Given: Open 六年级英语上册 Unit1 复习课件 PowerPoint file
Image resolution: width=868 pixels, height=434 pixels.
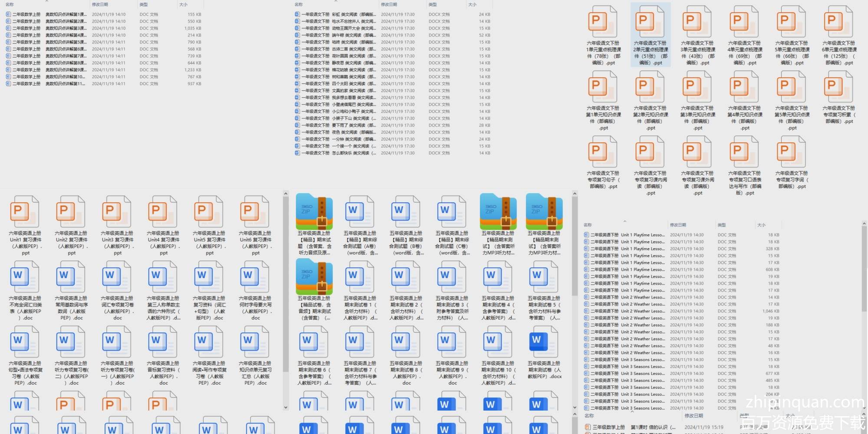Looking at the screenshot, I should coord(25,212).
